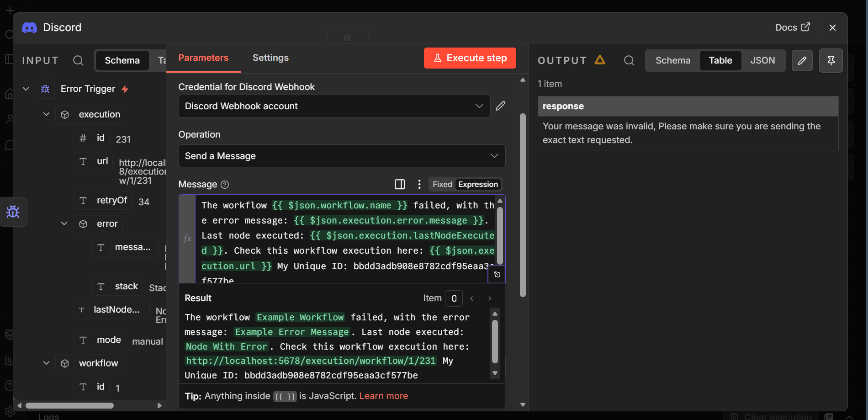Switch output view to JSON
The image size is (868, 420).
(762, 60)
